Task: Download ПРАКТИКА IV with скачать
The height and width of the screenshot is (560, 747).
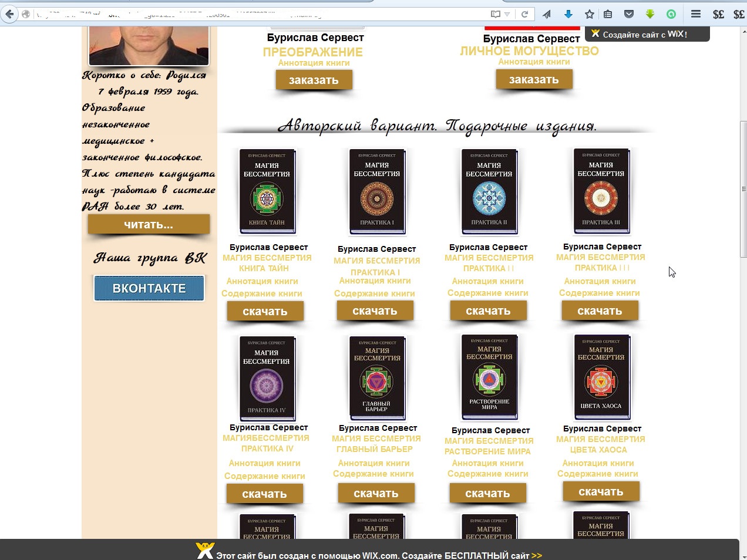Action: 264,494
